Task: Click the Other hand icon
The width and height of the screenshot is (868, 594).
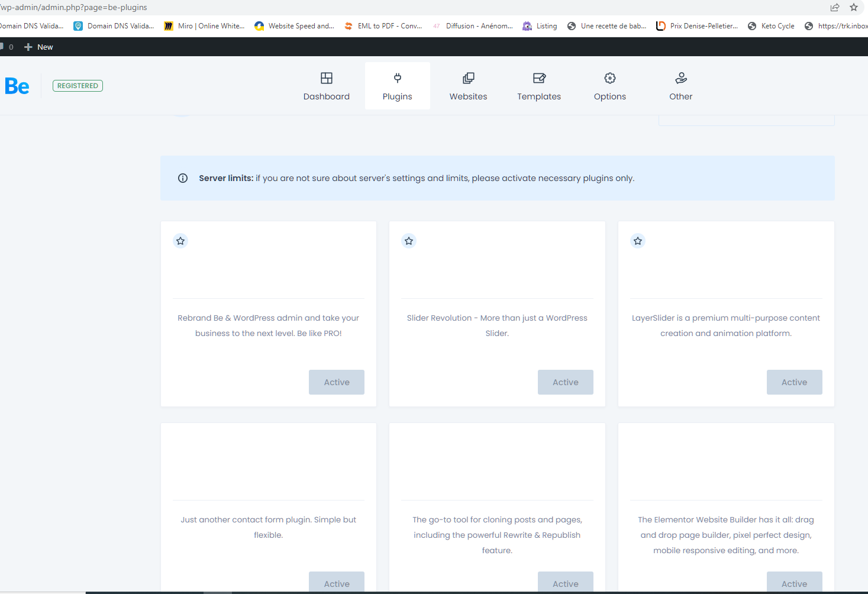Action: [681, 78]
